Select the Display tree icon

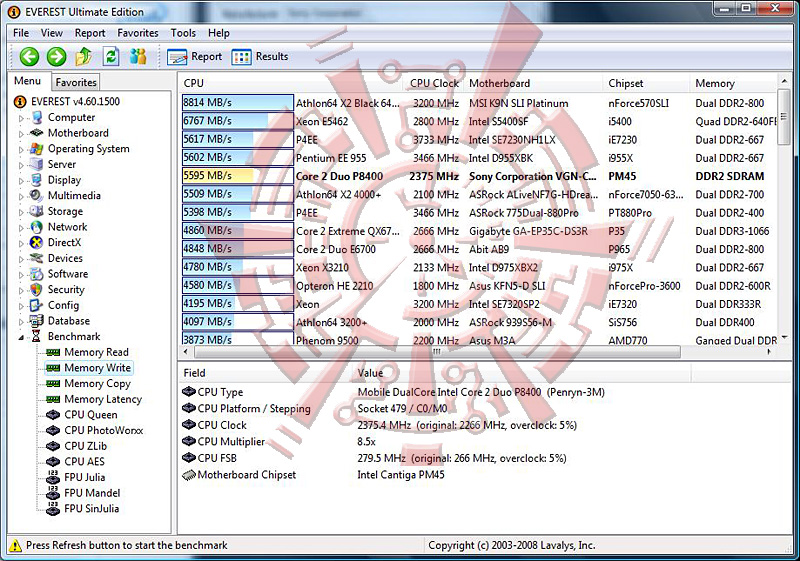click(x=37, y=180)
